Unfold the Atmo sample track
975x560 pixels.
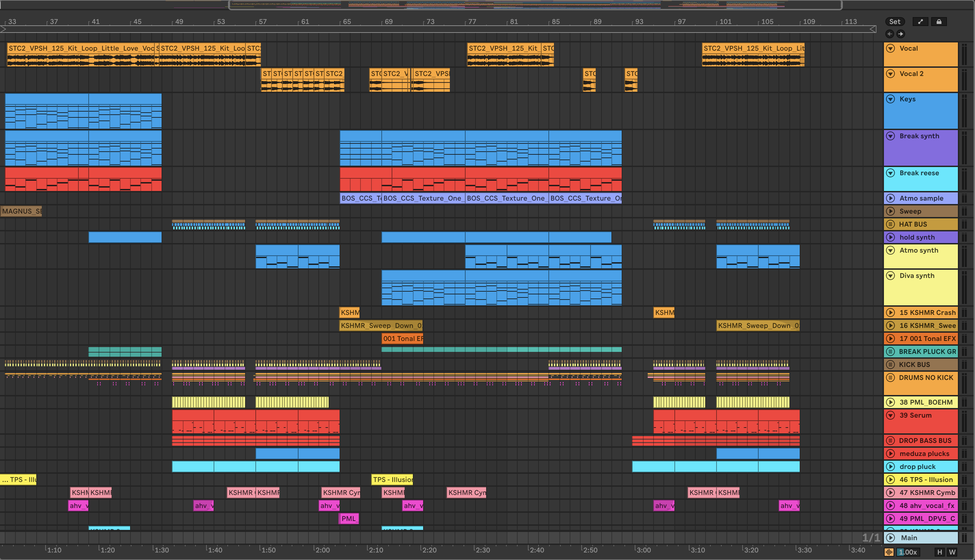click(891, 198)
